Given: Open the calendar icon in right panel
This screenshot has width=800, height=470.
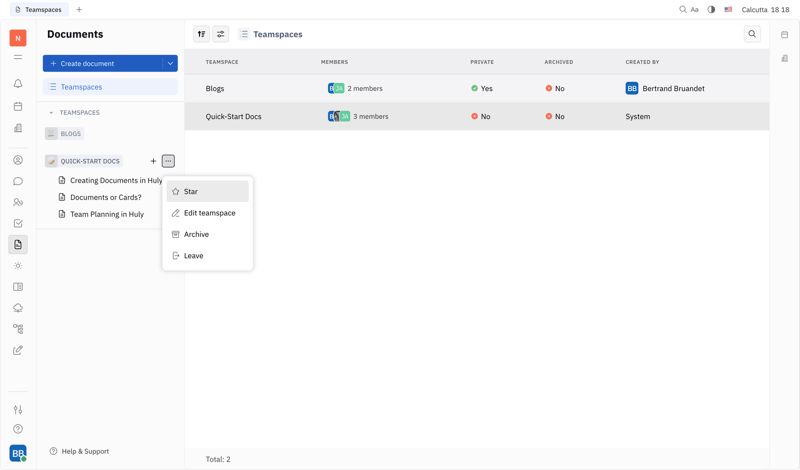Looking at the screenshot, I should pos(785,35).
